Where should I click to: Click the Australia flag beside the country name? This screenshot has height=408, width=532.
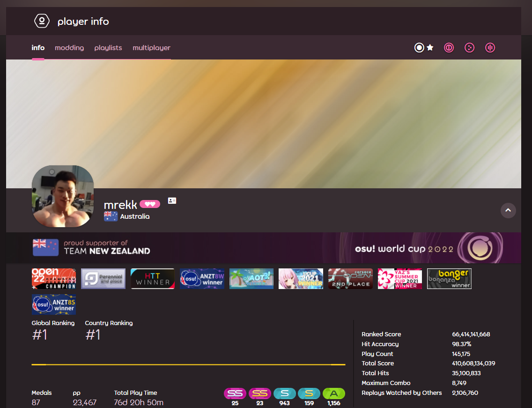coord(111,216)
